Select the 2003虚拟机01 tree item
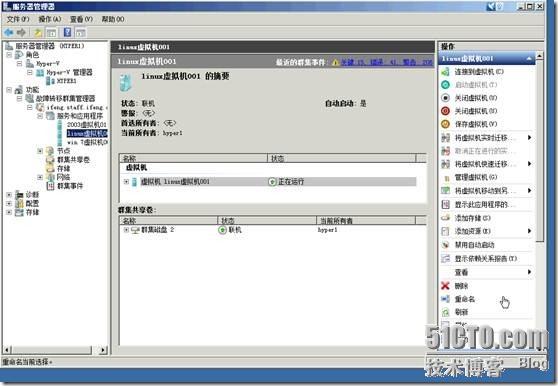 point(87,125)
